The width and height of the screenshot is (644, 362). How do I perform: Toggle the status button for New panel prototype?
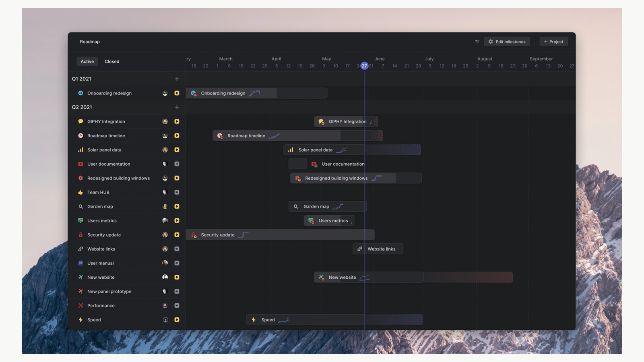click(x=177, y=291)
